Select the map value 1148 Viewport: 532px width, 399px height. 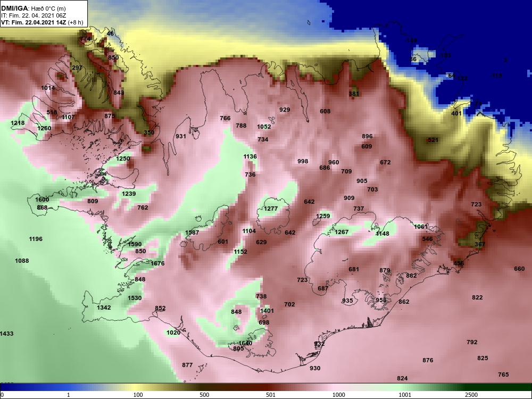coord(383,234)
